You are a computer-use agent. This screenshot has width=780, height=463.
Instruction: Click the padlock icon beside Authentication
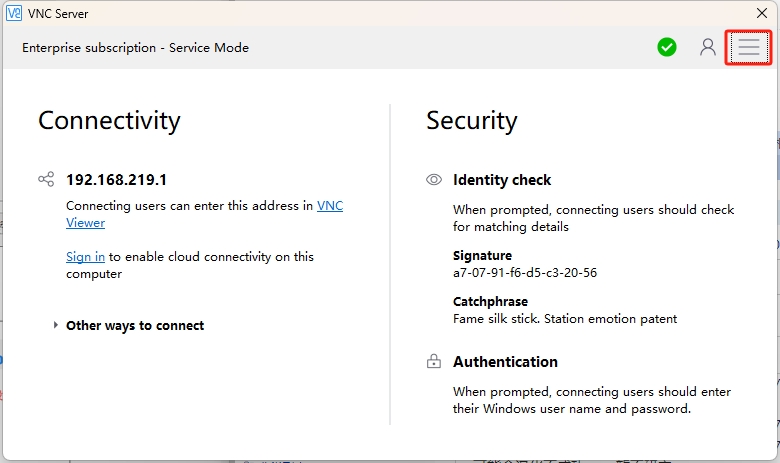coord(434,362)
